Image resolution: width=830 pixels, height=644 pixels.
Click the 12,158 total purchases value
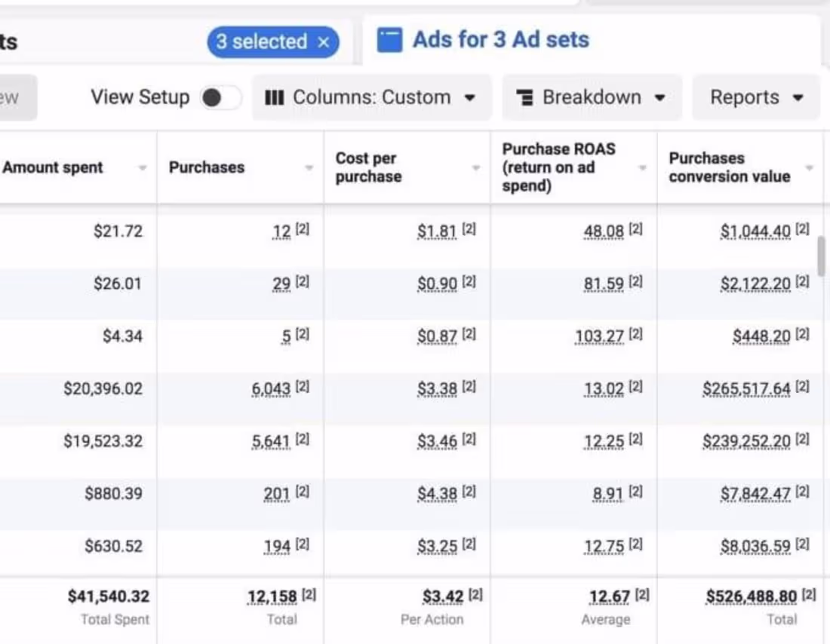click(272, 597)
